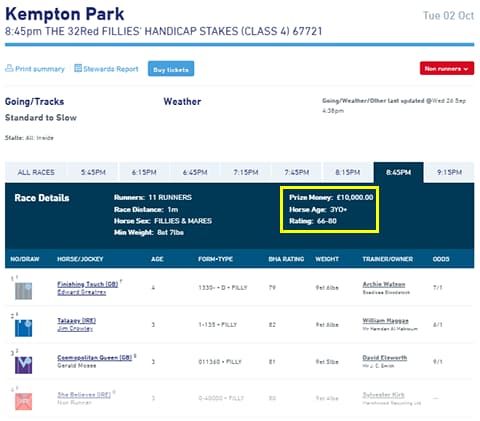Select the 5:45PM race tab

point(93,172)
